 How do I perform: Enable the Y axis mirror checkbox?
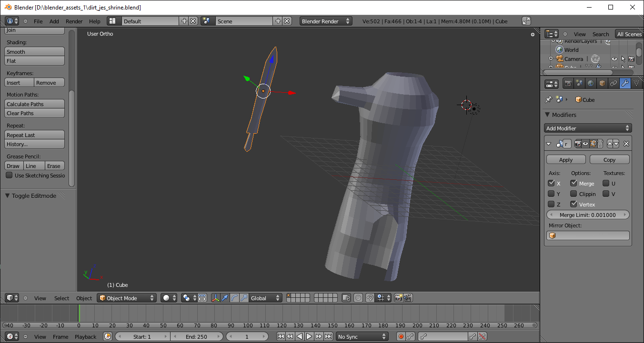551,194
